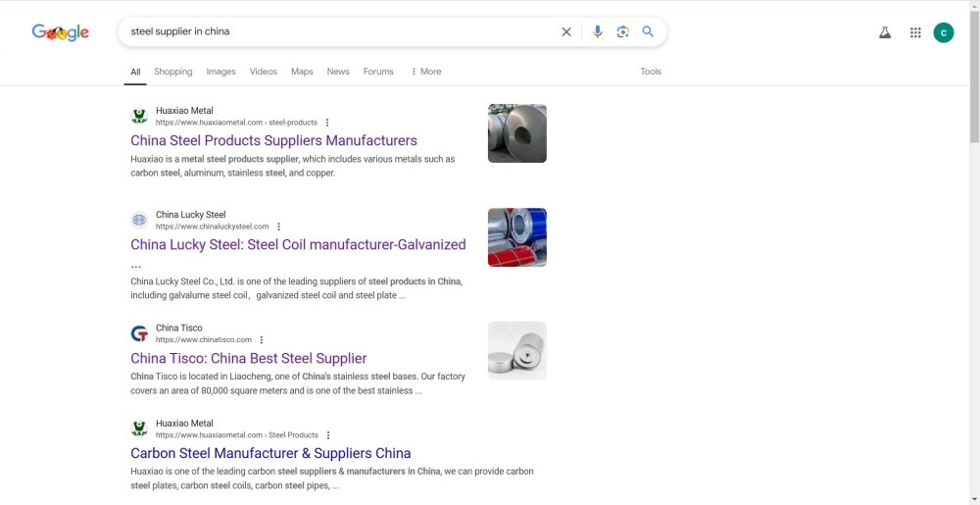This screenshot has height=505, width=980.
Task: Click the snippet starting "Huaxiao is a metal steel"
Action: [292, 167]
